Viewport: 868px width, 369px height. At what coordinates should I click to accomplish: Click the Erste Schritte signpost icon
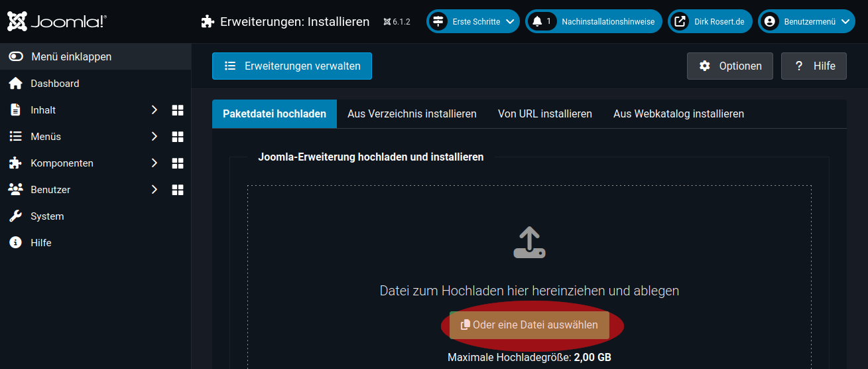pos(438,22)
